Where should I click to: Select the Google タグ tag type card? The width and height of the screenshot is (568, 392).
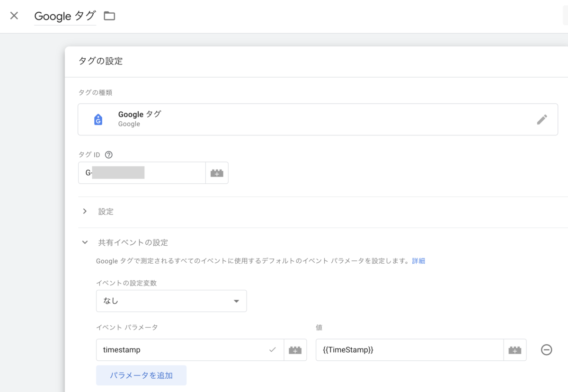click(318, 119)
